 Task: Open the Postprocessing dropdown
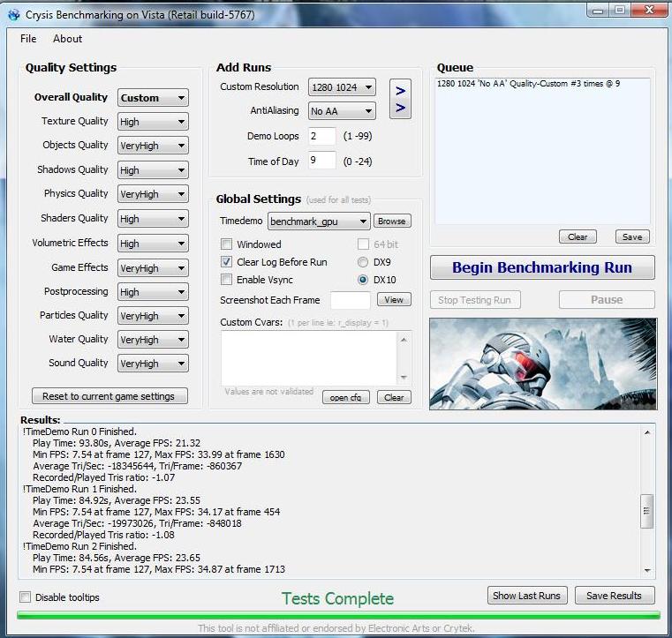click(153, 292)
